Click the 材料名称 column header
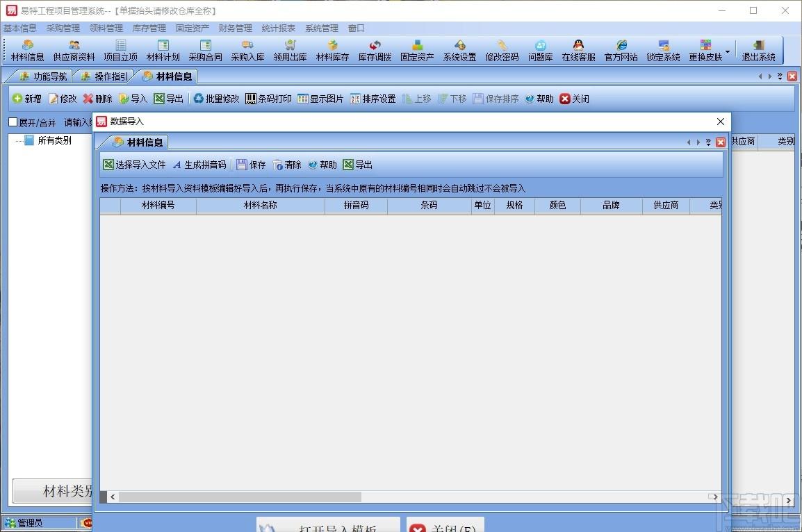The image size is (802, 532). 261,205
